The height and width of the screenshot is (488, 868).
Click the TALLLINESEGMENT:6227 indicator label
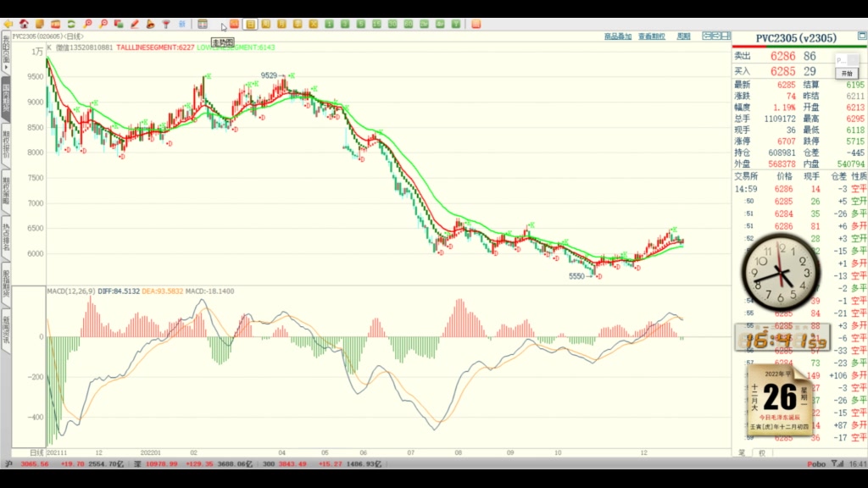[x=155, y=47]
